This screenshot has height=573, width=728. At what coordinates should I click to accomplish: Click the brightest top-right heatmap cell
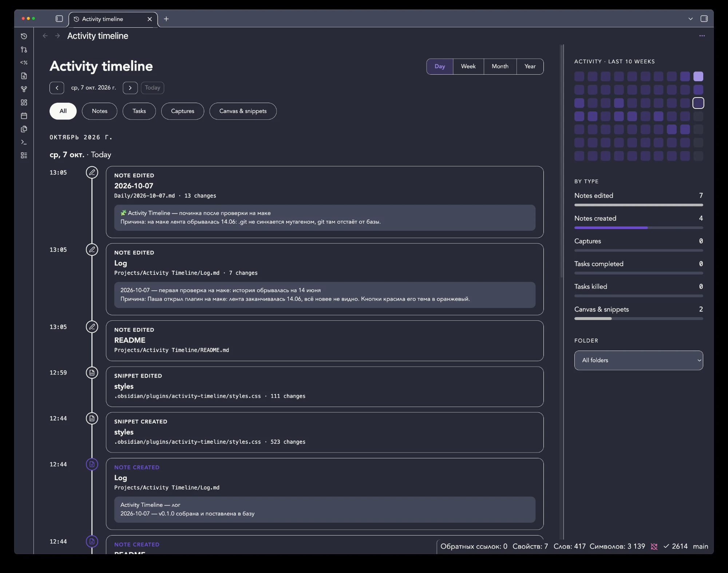point(698,76)
